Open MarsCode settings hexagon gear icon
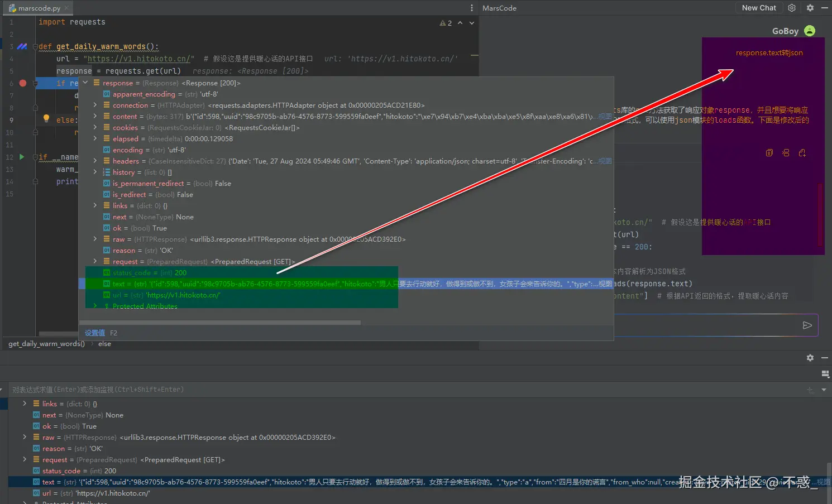832x504 pixels. [792, 8]
